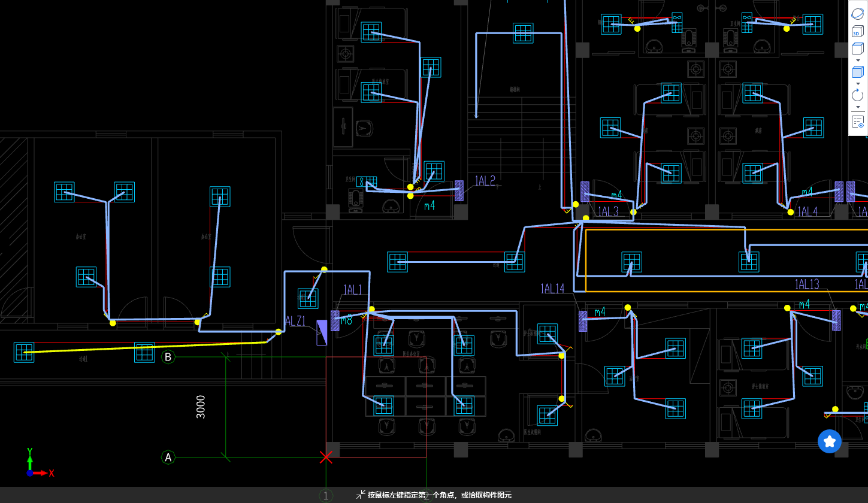This screenshot has height=503, width=868.
Task: Select the axis bubble labeled 1
Action: click(x=326, y=495)
